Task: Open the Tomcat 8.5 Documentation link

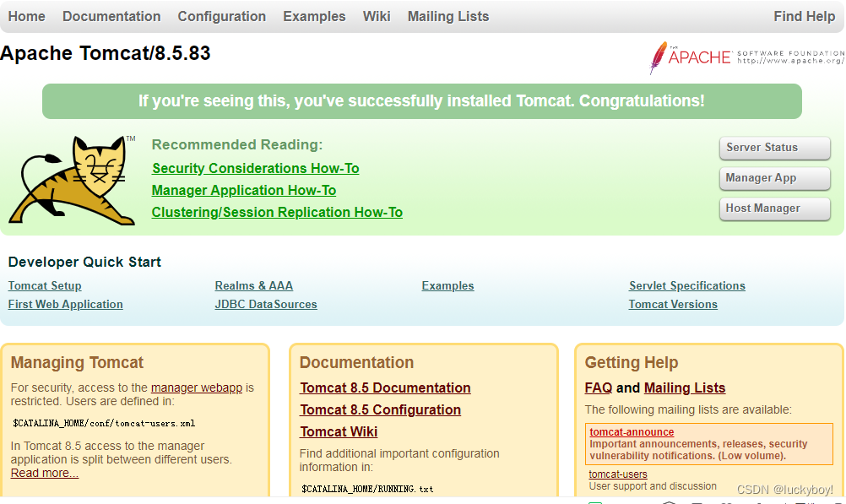Action: [x=385, y=388]
